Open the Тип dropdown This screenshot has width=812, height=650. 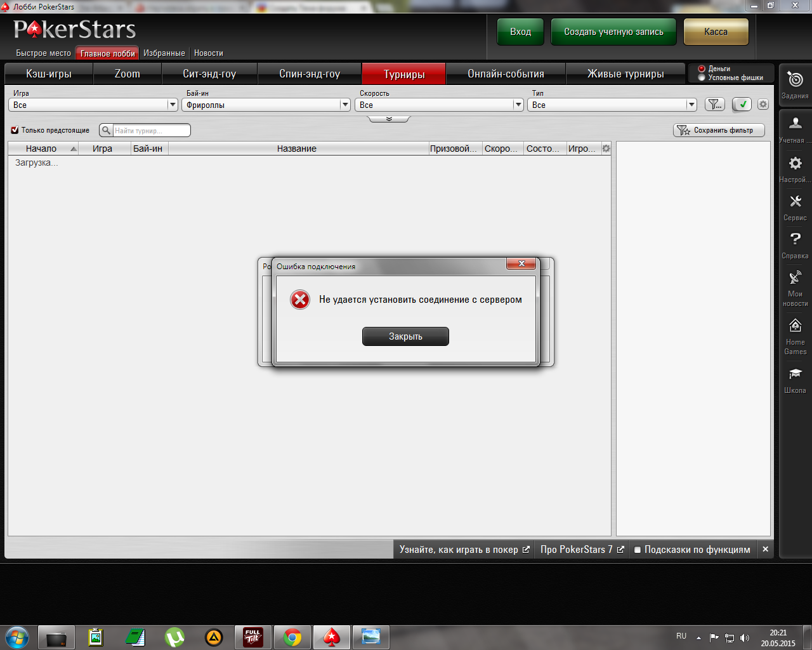(612, 105)
